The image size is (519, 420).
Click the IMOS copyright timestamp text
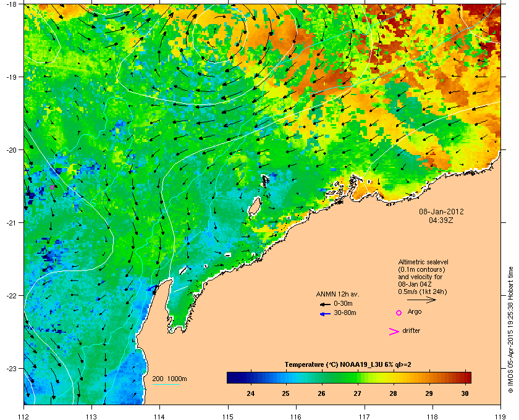(x=510, y=330)
